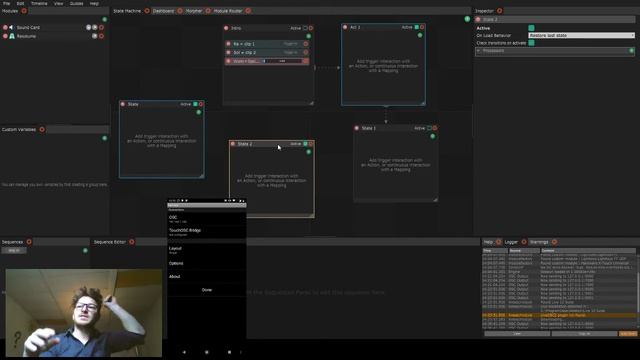Toggle Active checkbox of State 1 node
This screenshot has width=640, height=360.
pyautogui.click(x=429, y=128)
